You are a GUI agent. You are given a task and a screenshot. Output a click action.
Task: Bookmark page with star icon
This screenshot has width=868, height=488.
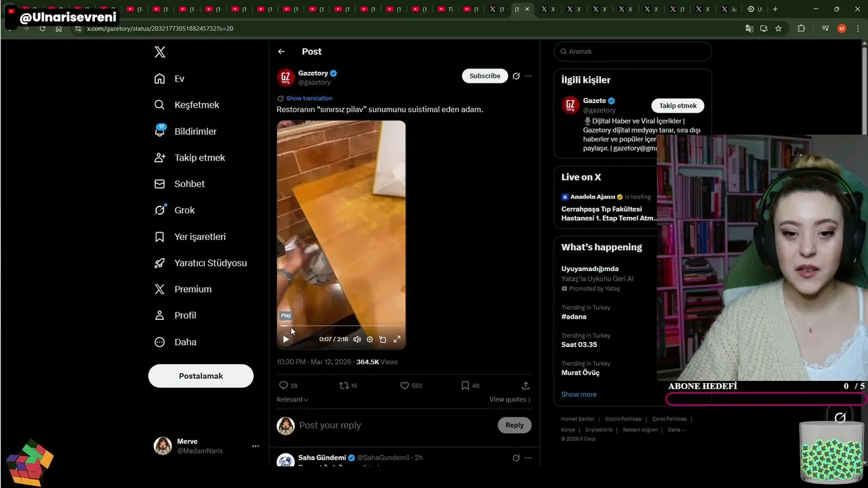[778, 28]
